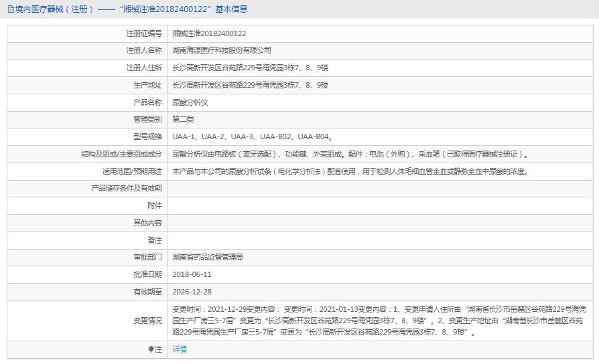Viewport: 599px width, 364px height.
Task: Click the 结构及组成/主要组成成分 label
Action: pos(121,154)
